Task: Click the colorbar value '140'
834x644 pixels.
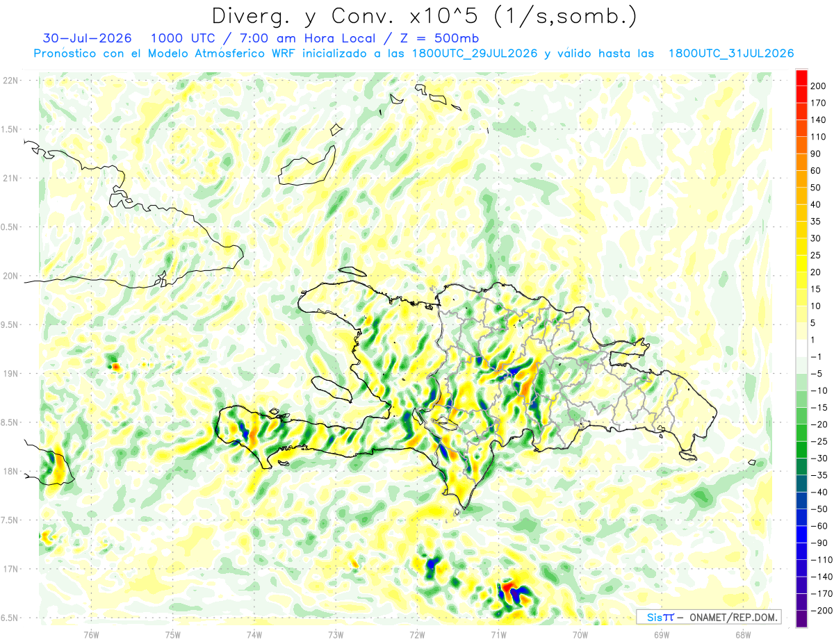Action: [818, 119]
